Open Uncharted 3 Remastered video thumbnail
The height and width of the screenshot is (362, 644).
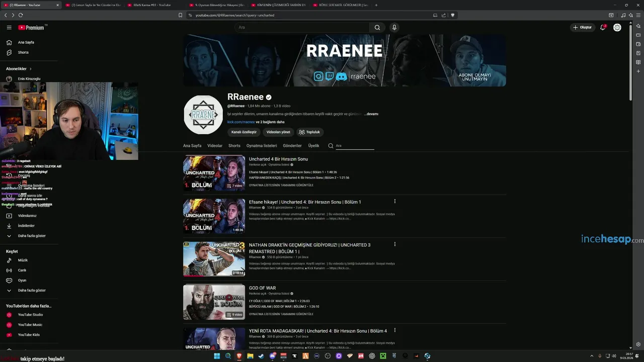tap(214, 259)
